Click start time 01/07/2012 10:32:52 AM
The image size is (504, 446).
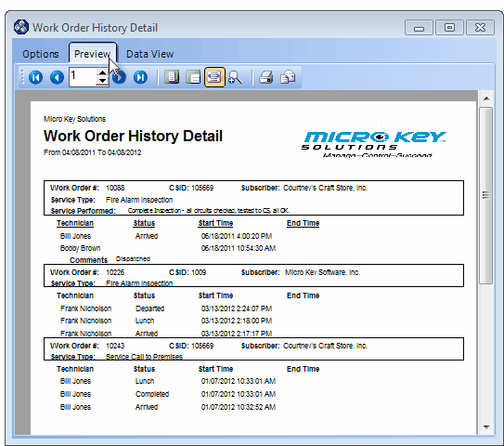tap(239, 407)
